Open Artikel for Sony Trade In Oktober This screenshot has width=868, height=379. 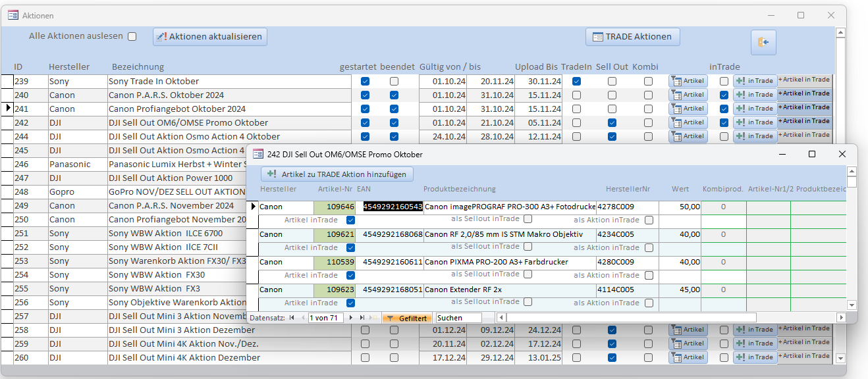tap(688, 81)
